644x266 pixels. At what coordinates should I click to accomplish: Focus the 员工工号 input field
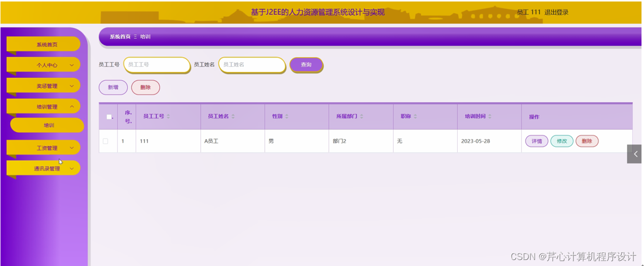(157, 64)
